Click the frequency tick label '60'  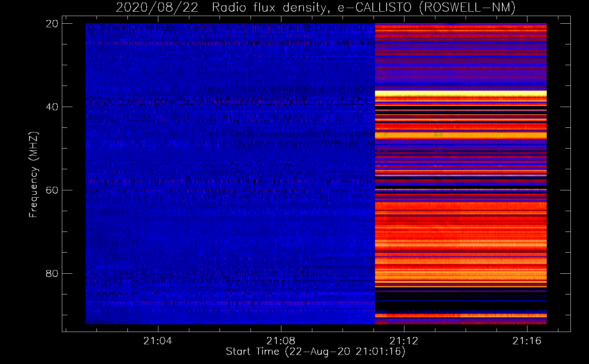(x=52, y=190)
